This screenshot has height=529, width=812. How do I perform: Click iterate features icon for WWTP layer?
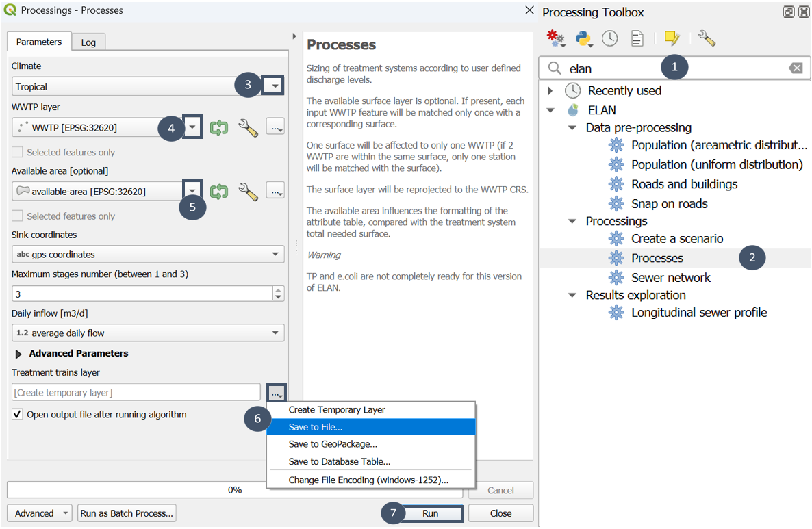click(218, 127)
